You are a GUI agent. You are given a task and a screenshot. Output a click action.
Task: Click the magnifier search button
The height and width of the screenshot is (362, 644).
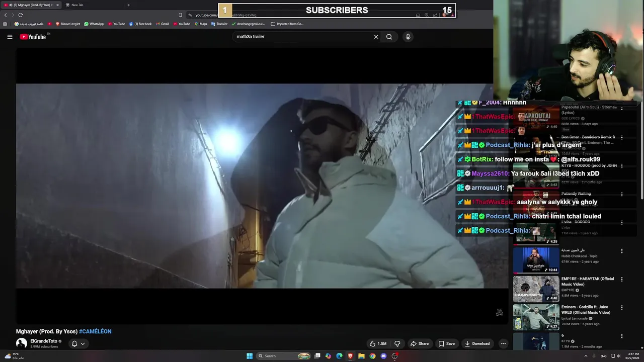(389, 37)
